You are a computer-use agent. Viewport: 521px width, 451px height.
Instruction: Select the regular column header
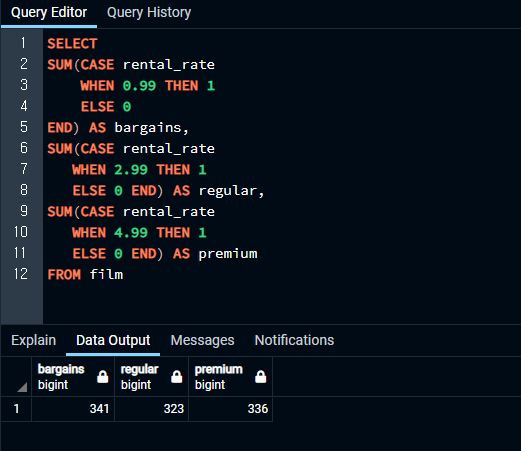[x=152, y=377]
